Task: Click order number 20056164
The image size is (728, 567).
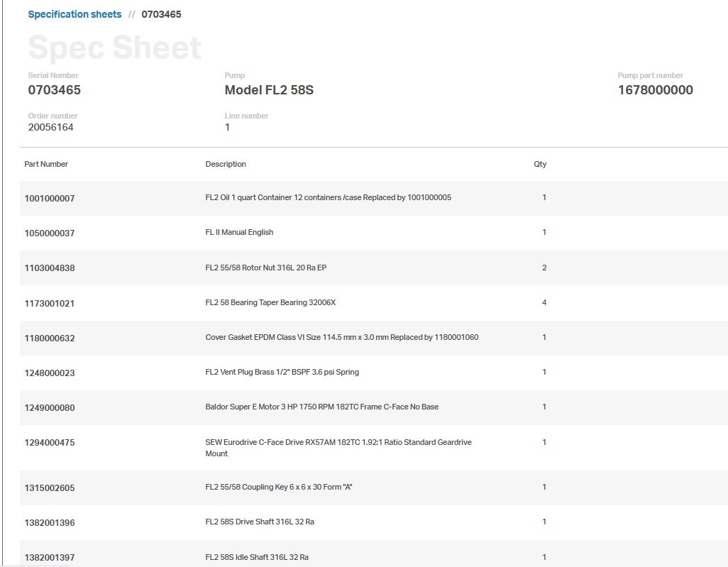Action: 50,127
